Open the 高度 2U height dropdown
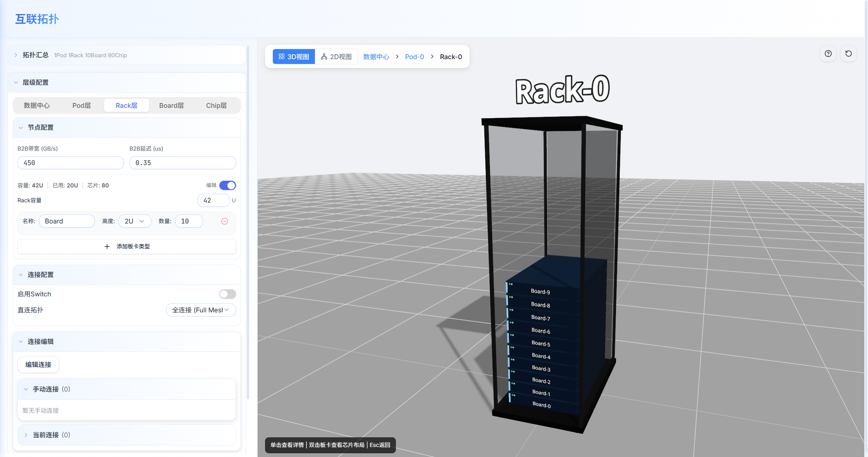Screen dimensions: 868x457 tap(135, 221)
